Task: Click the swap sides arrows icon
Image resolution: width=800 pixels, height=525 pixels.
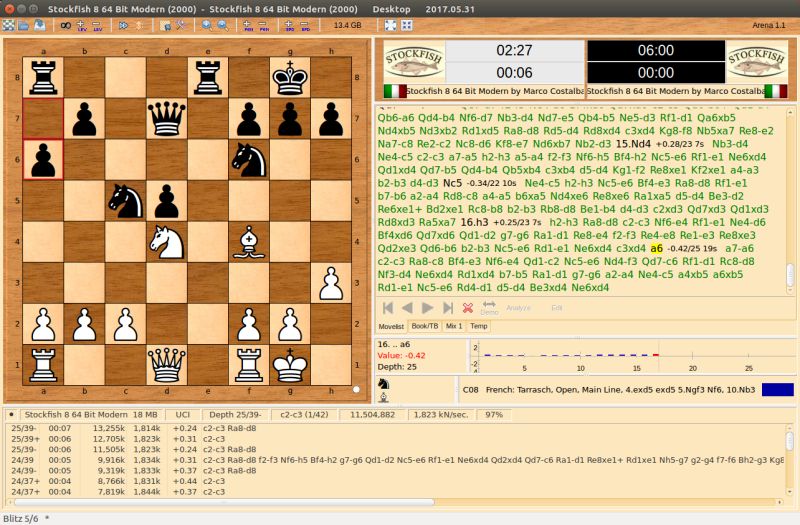Action: pyautogui.click(x=139, y=25)
